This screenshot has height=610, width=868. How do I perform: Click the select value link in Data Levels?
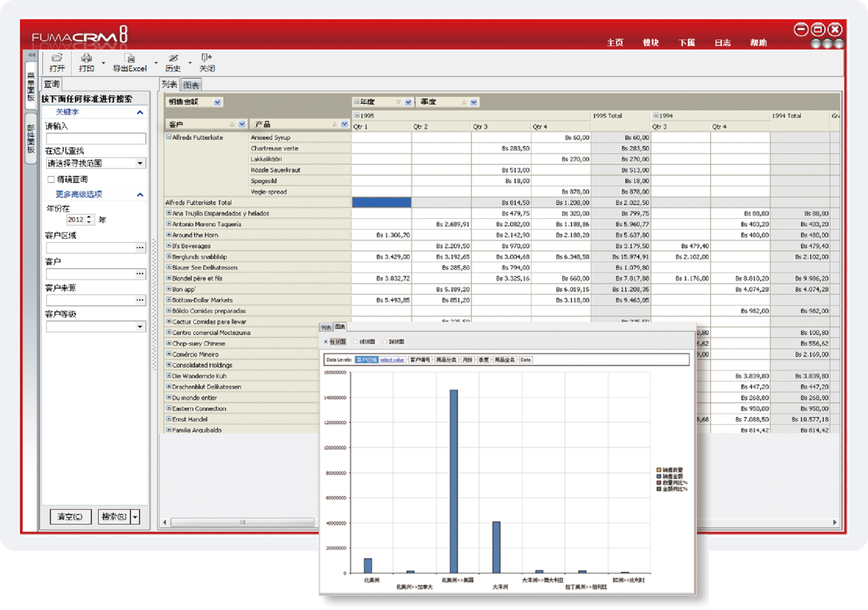393,360
